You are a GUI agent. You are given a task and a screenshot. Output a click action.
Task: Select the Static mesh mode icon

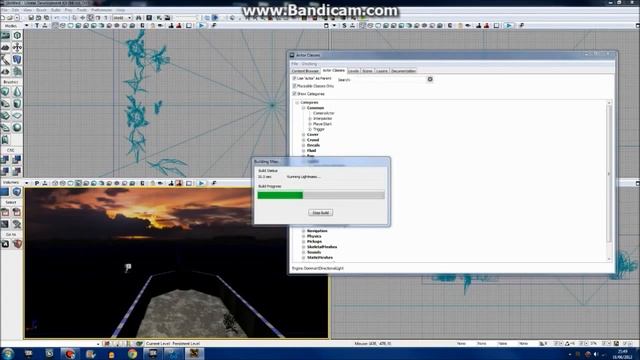click(x=17, y=60)
